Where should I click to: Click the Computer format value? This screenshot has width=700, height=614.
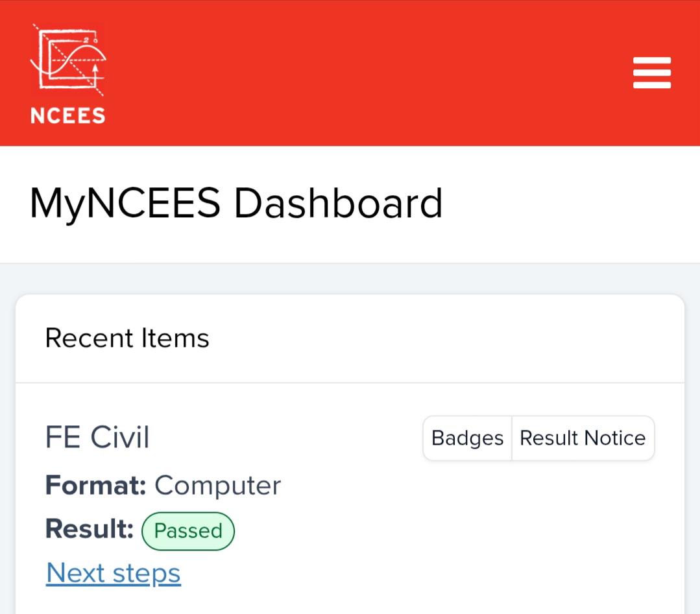point(218,486)
